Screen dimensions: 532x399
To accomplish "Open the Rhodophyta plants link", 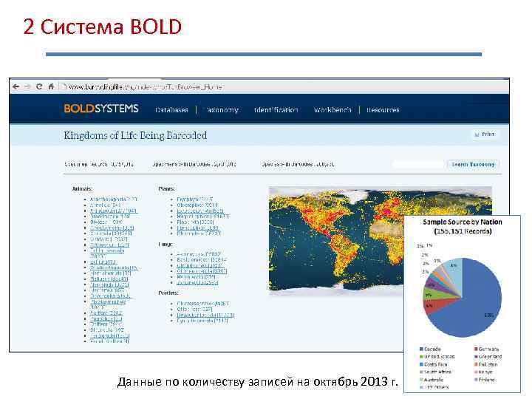I will (x=199, y=233).
